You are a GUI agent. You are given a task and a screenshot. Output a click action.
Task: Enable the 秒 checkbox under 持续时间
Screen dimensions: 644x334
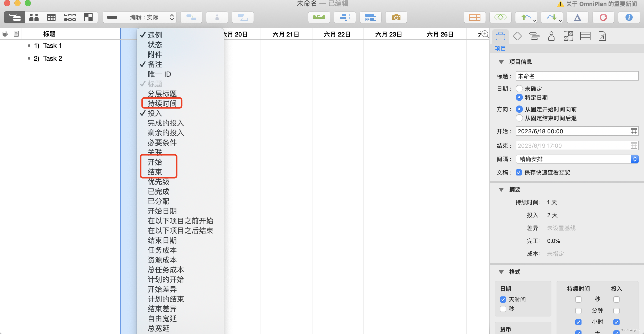(x=579, y=299)
